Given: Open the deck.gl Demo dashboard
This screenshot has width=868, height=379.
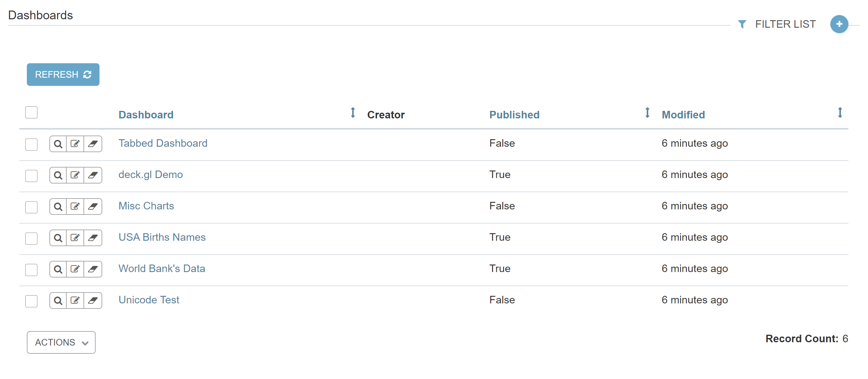Looking at the screenshot, I should click(151, 174).
